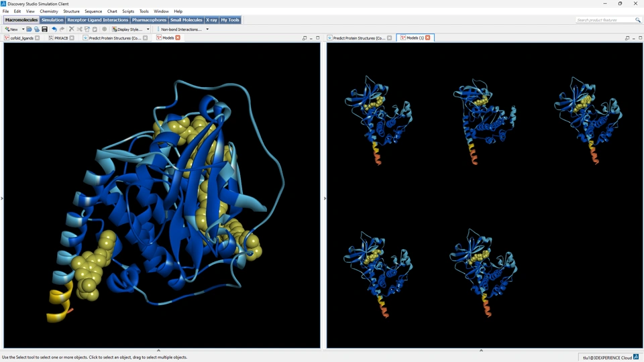This screenshot has width=644, height=362.
Task: Close the PRKACB tab
Action: tap(72, 38)
